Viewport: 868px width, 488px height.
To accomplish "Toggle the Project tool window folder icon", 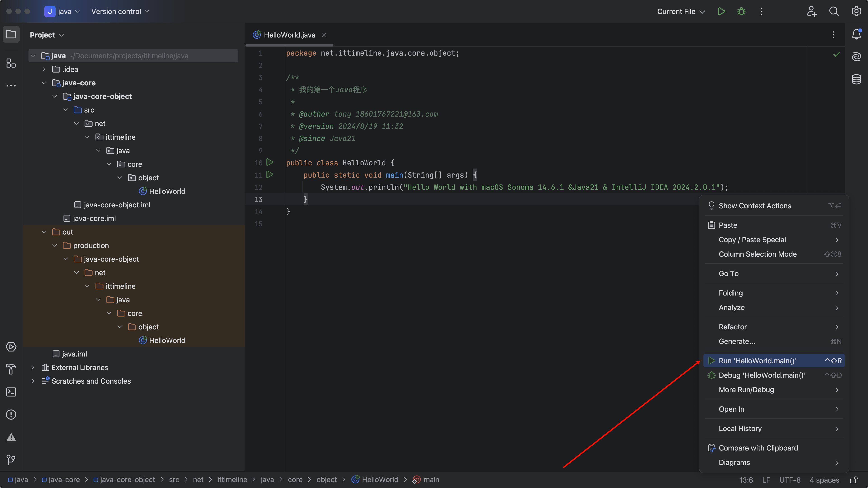I will coord(11,34).
